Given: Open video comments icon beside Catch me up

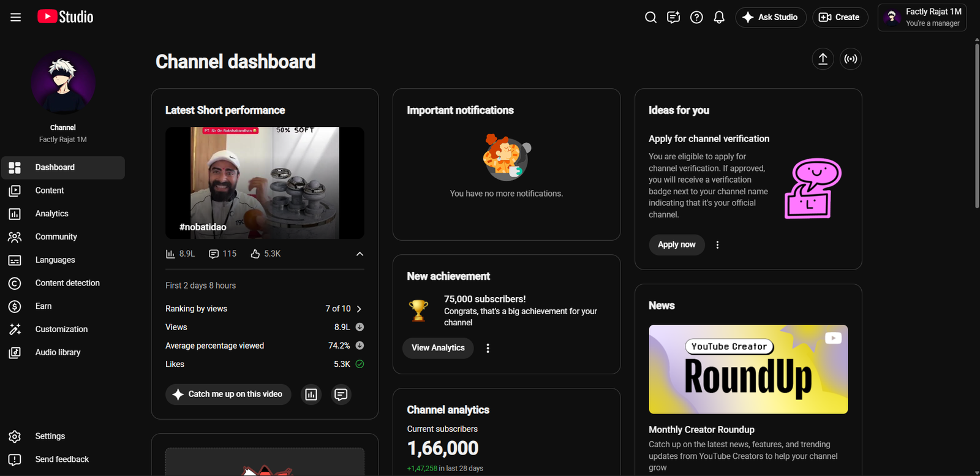Looking at the screenshot, I should [341, 395].
